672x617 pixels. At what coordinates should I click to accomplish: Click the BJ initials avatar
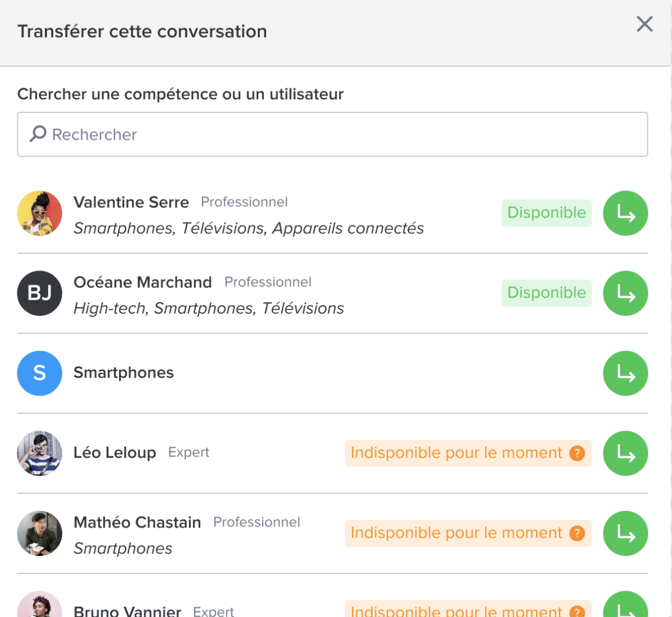click(x=40, y=293)
